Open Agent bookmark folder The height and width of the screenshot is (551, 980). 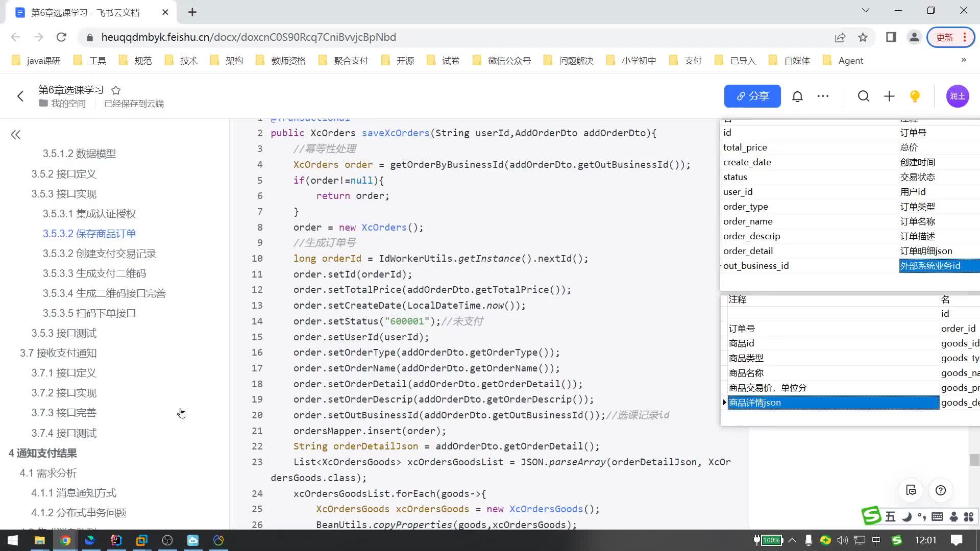(x=843, y=61)
